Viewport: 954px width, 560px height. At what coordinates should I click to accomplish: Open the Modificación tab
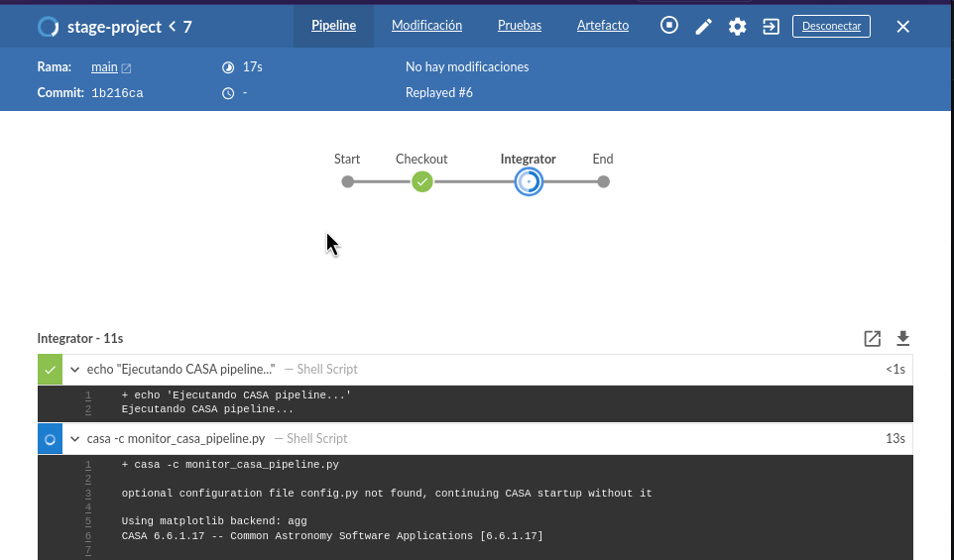(x=426, y=26)
